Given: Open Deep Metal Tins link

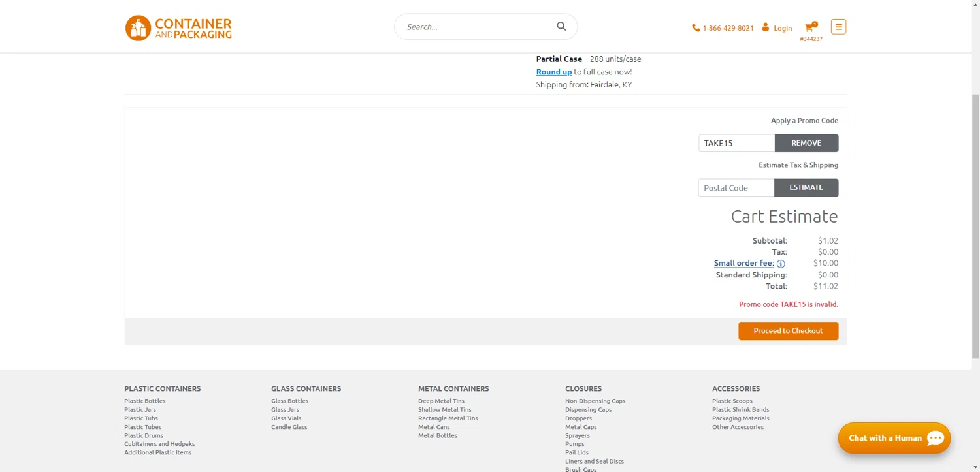Looking at the screenshot, I should coord(442,401).
